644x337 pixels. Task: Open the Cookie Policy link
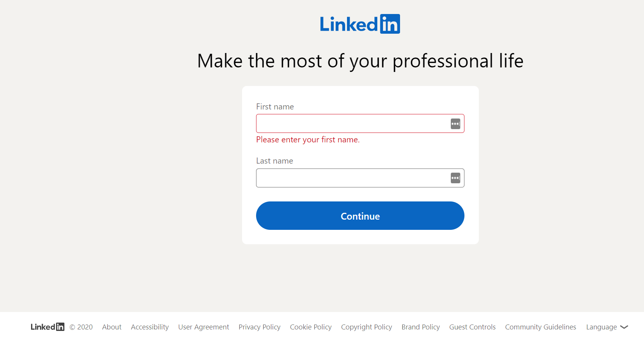pos(311,327)
